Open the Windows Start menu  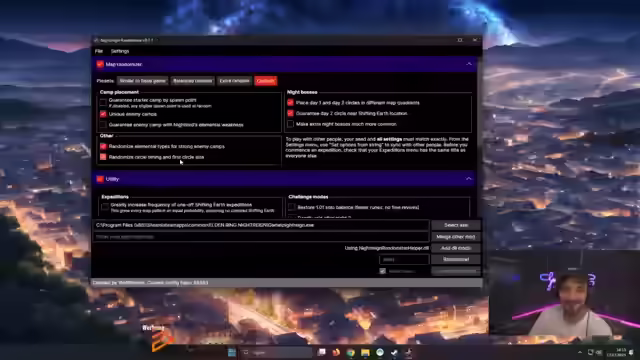232,352
